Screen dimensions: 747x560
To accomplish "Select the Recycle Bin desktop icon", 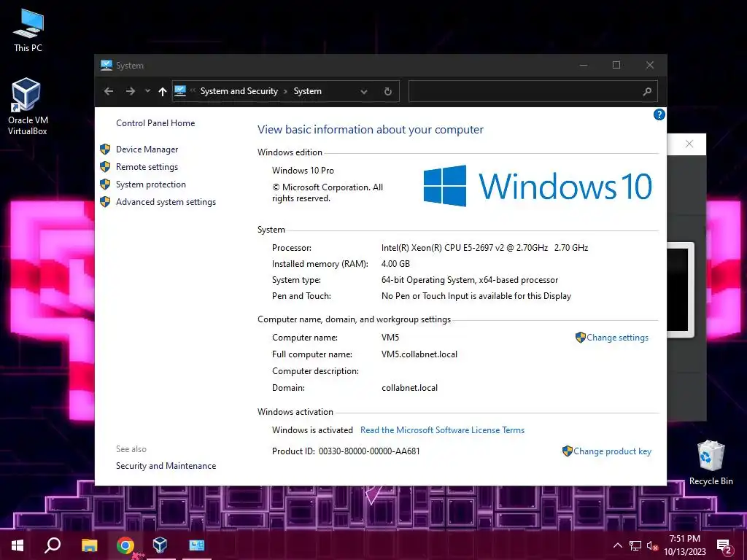I will pos(711,462).
